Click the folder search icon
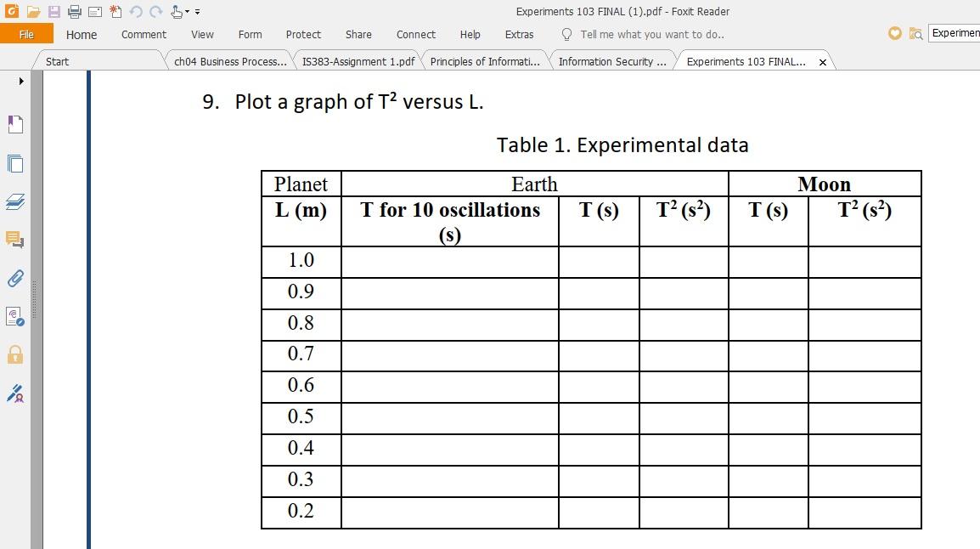Viewport: 980px width, 549px height. [x=915, y=34]
